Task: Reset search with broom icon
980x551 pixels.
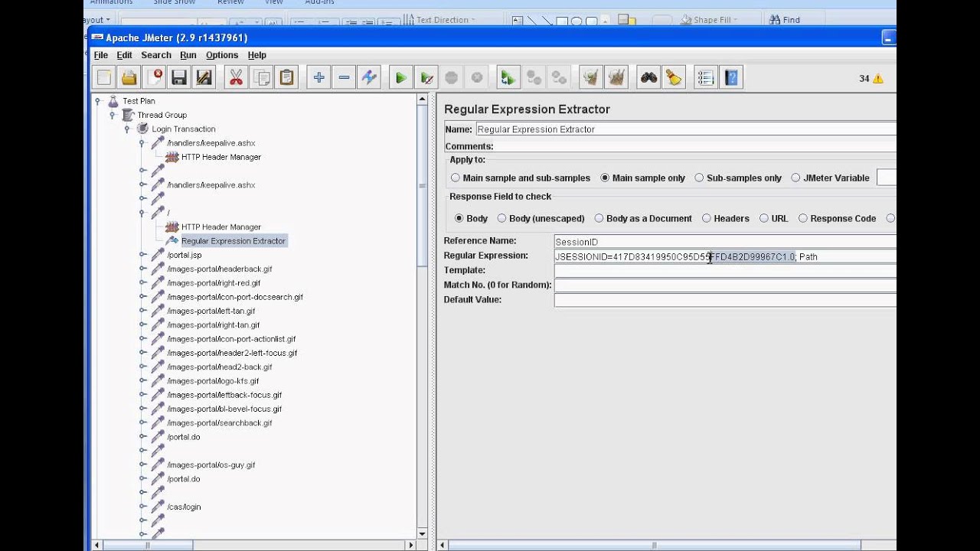Action: 674,77
